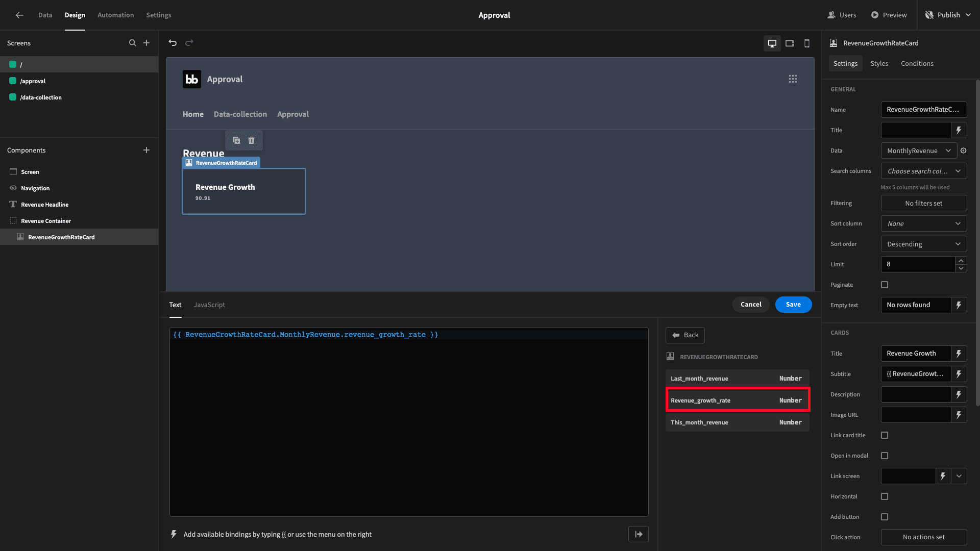Save the binding changes

click(x=793, y=305)
